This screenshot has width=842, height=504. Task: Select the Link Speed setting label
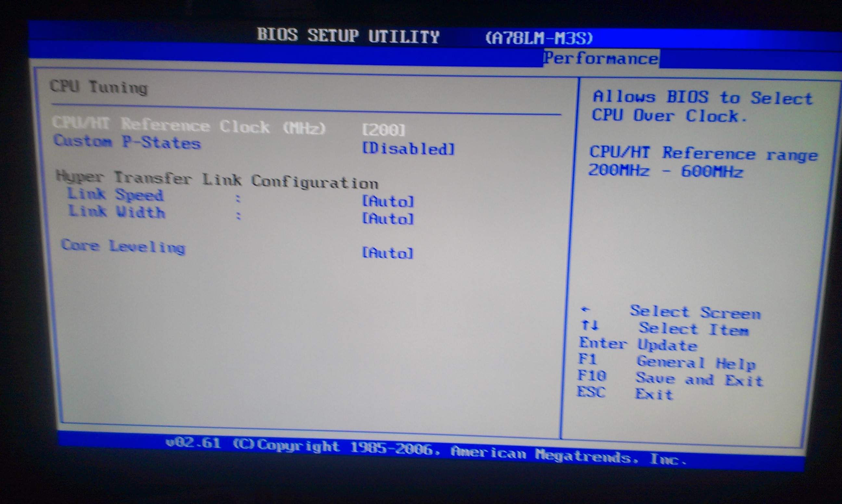[115, 195]
